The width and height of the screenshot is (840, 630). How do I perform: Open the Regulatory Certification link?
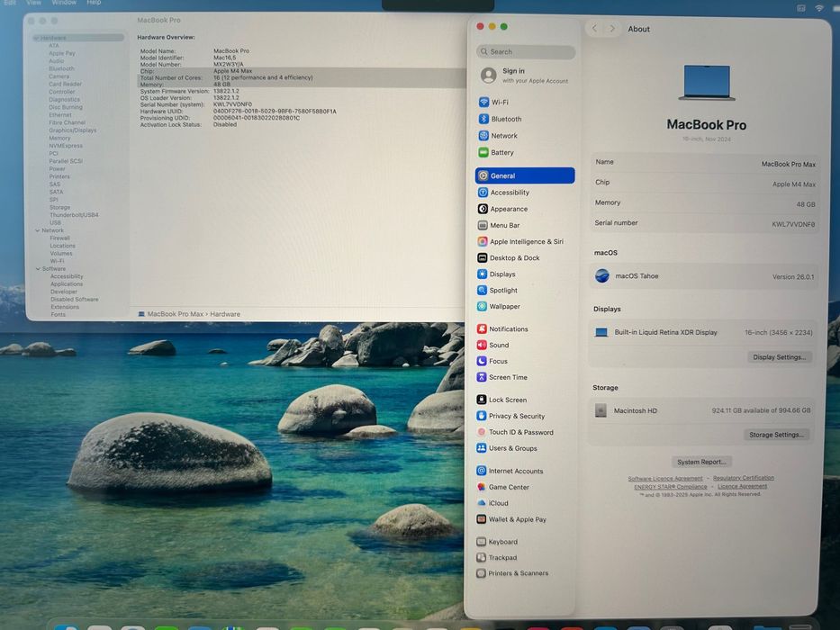coord(743,477)
